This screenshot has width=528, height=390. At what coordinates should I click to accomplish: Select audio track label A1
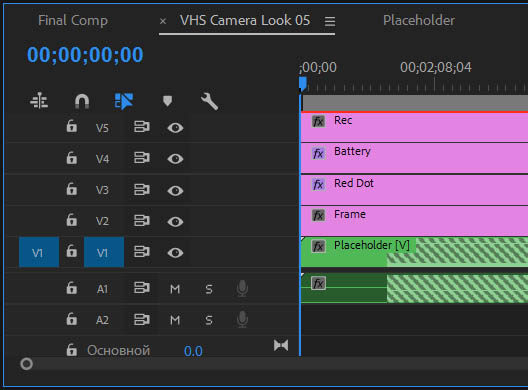click(x=102, y=289)
